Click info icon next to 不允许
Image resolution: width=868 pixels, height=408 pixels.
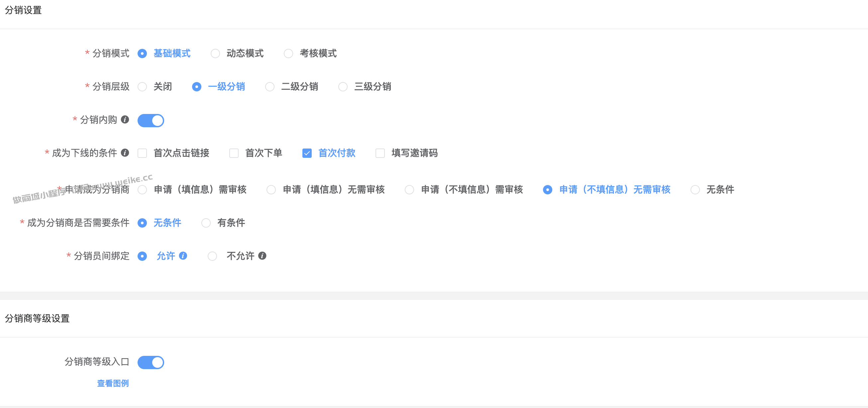(262, 256)
